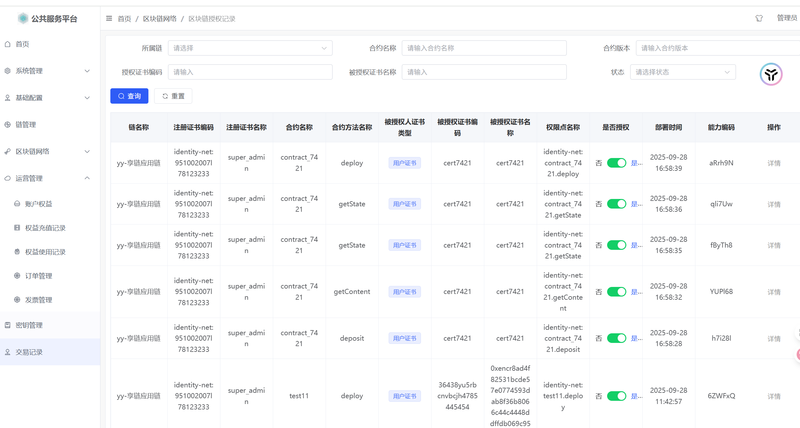Click the 重置 reset button
Screen dimensions: 800x428
tap(173, 96)
